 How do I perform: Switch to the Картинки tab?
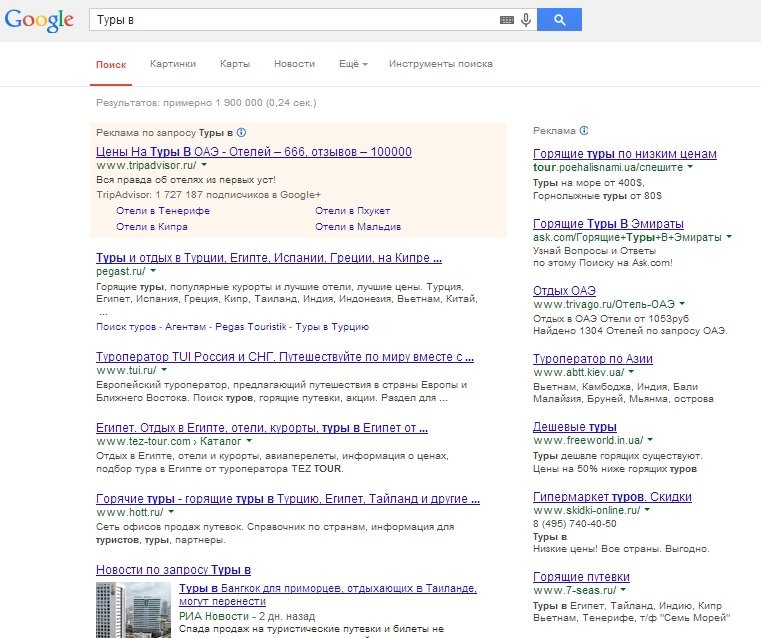tap(173, 64)
